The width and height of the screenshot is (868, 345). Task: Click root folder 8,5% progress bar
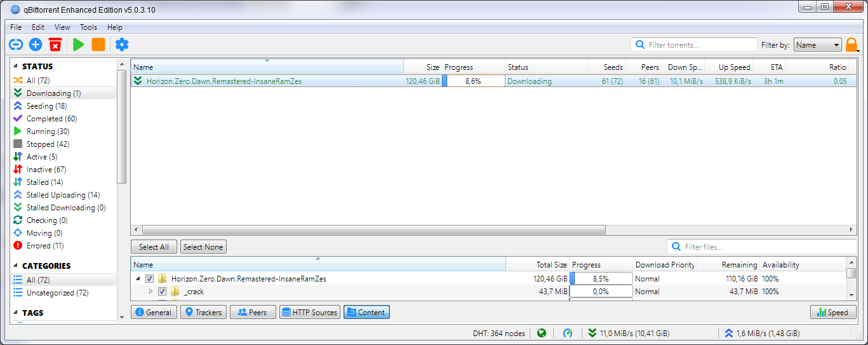coord(601,278)
